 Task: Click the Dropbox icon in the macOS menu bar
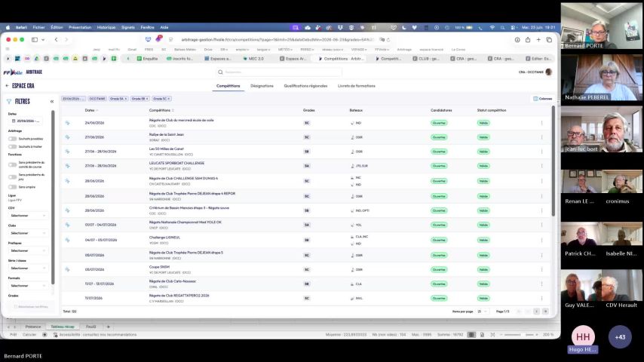click(340, 28)
